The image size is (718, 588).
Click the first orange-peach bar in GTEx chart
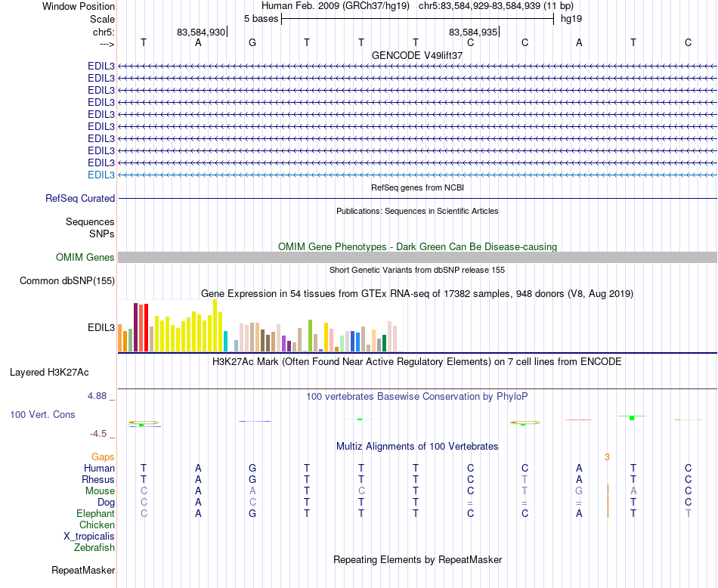pyautogui.click(x=120, y=338)
